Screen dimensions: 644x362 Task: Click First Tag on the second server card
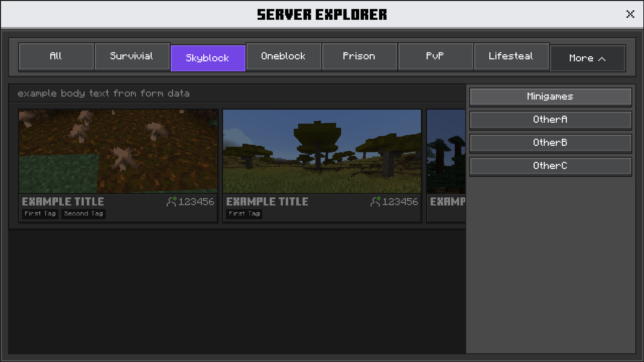[x=245, y=214]
